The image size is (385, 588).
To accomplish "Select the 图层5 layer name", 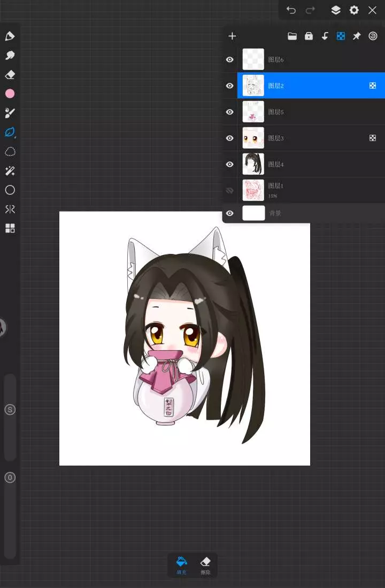I will pos(276,112).
